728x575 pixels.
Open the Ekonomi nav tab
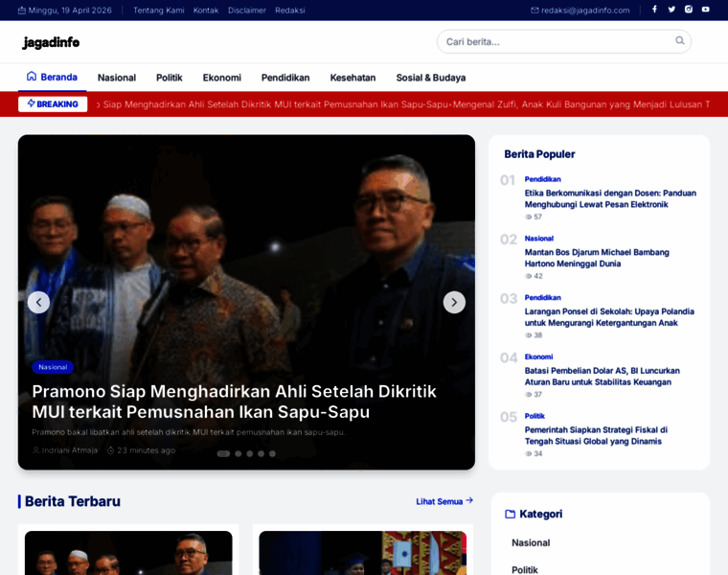[222, 78]
